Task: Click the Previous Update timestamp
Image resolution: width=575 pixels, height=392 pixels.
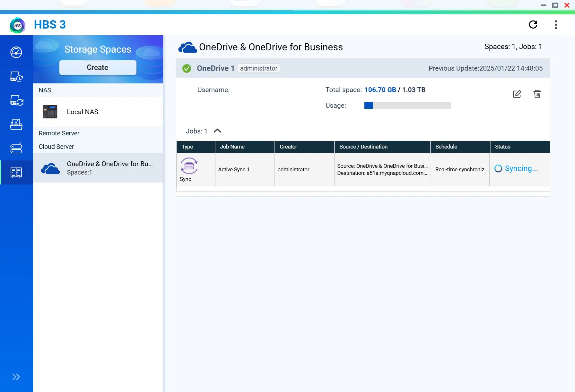Action: [485, 68]
